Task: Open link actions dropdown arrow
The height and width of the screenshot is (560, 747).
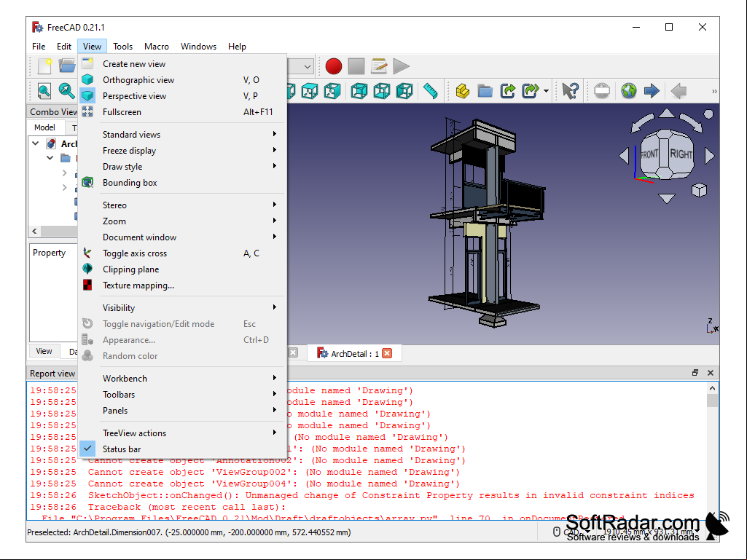Action: 546,91
